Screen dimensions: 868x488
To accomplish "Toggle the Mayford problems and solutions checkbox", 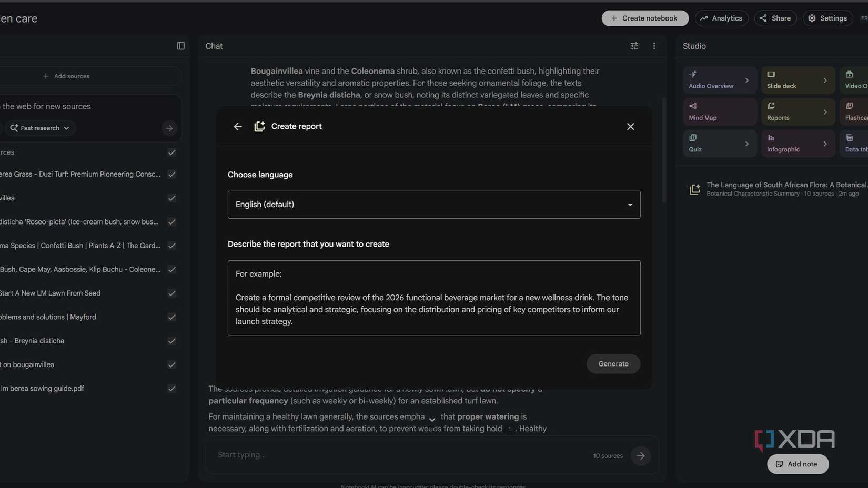I will 171,317.
